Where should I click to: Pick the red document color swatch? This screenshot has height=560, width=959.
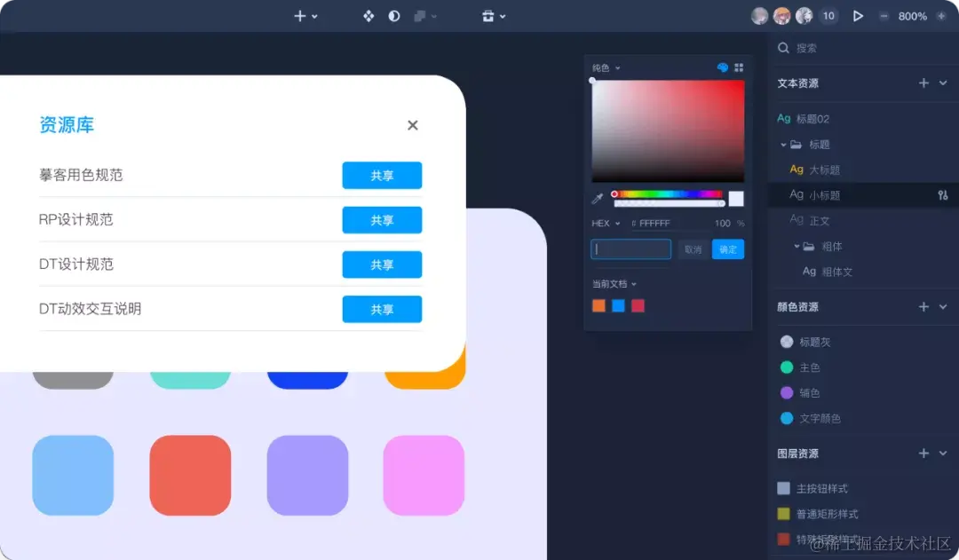coord(638,305)
